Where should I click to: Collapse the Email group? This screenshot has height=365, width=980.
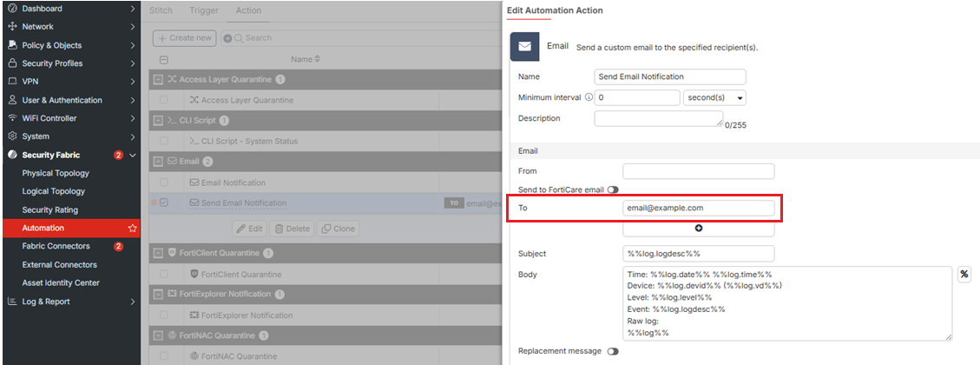(x=158, y=162)
